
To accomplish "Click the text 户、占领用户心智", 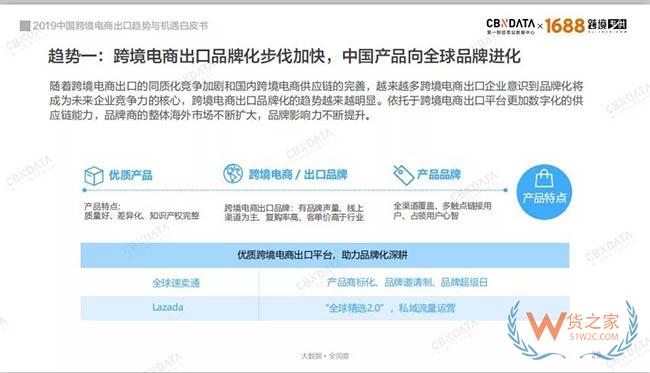I will pyautogui.click(x=426, y=216).
